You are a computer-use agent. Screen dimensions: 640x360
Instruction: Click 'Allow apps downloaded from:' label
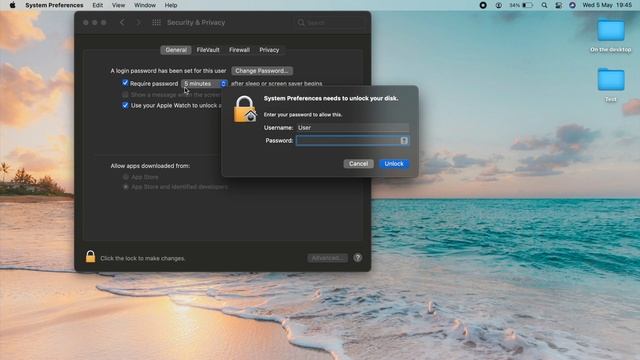coord(150,166)
